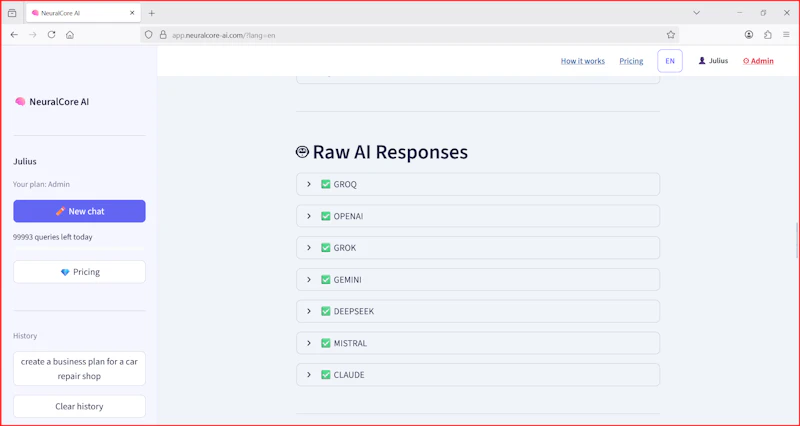The image size is (800, 426).
Task: Start a New chat
Action: click(x=79, y=211)
